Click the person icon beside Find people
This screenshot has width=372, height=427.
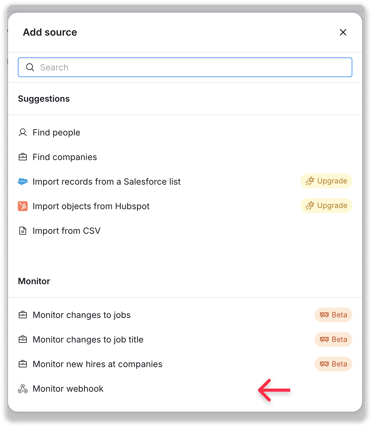click(x=23, y=133)
